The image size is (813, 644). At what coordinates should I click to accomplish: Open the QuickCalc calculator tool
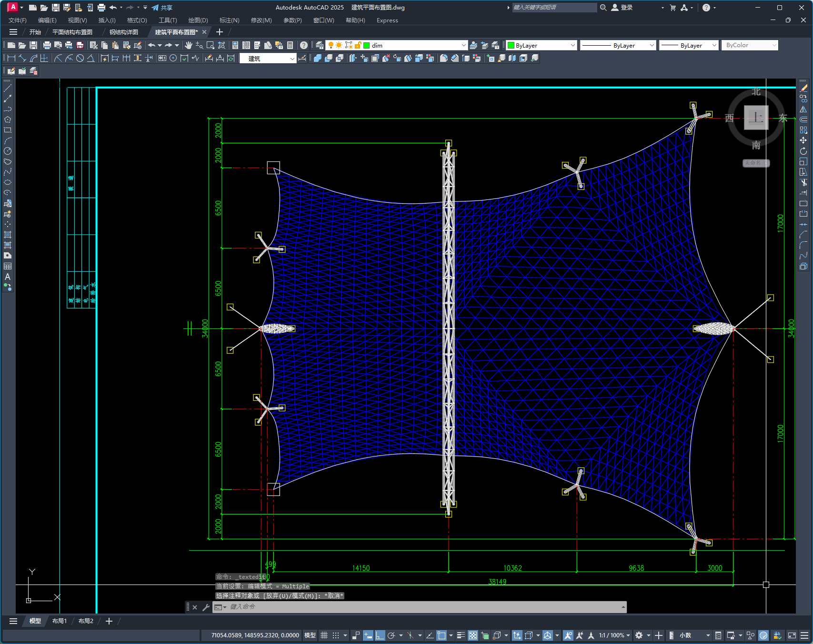[x=290, y=45]
